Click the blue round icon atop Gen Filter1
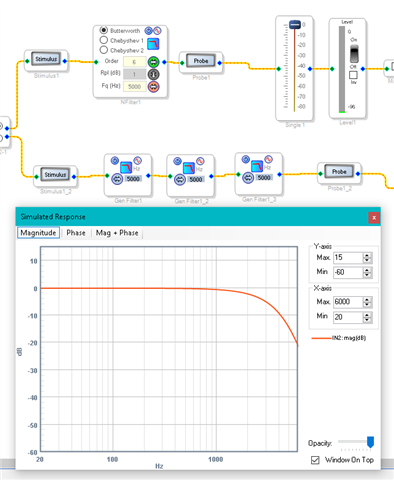394x480 pixels. pyautogui.click(x=115, y=160)
